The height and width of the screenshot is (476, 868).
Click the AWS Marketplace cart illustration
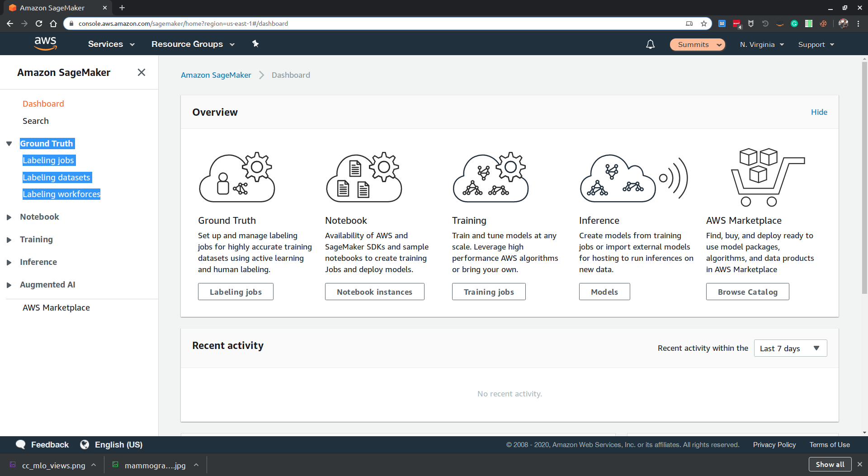768,177
